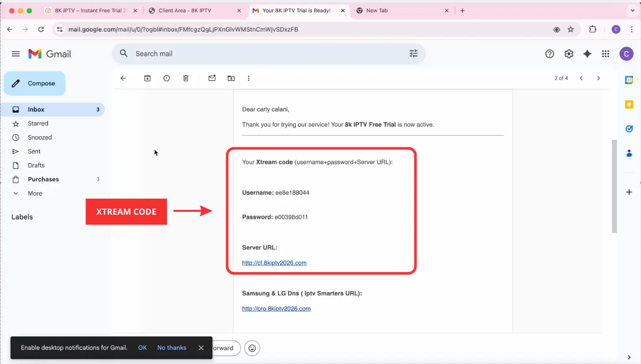Open Google account avatar in Gmail
The image size is (641, 364).
coord(626,54)
